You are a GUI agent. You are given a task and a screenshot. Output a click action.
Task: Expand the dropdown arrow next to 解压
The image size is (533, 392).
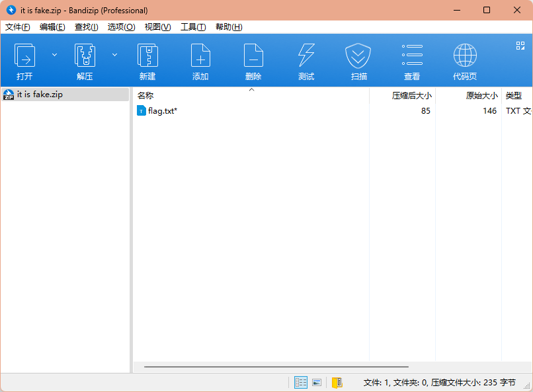[x=114, y=55]
